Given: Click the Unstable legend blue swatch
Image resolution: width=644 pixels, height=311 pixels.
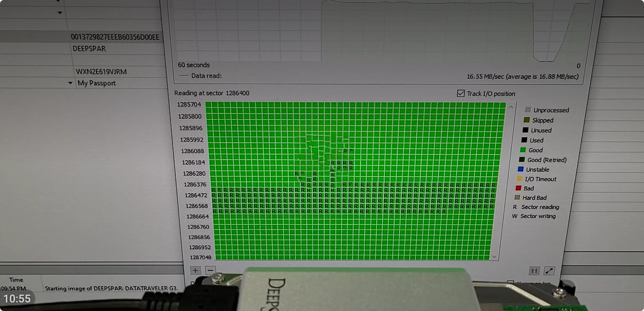Looking at the screenshot, I should click(521, 169).
